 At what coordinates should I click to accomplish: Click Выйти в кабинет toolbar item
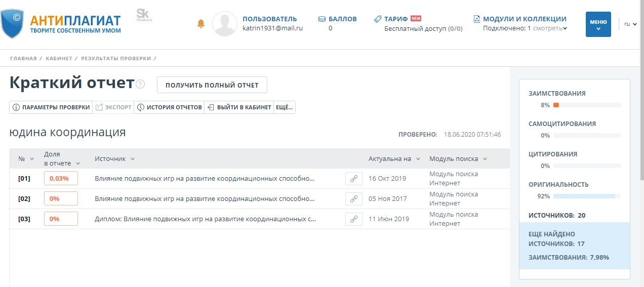(x=239, y=107)
